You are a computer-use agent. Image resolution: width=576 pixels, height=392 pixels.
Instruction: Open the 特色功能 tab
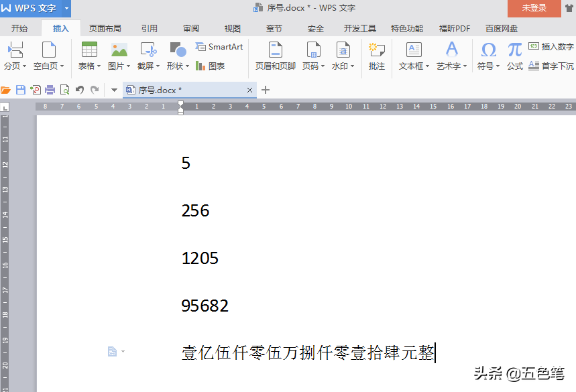point(407,29)
